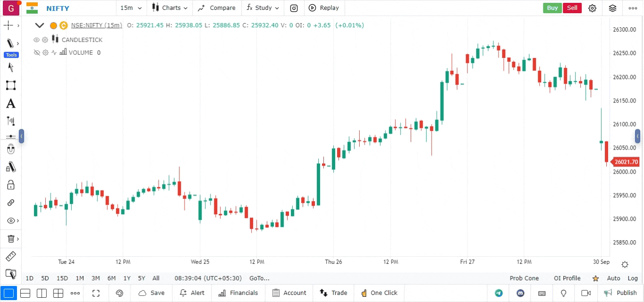Viewport: 644px width, 302px height.
Task: Click the Telegram icon in bottom bar
Action: coord(499,293)
